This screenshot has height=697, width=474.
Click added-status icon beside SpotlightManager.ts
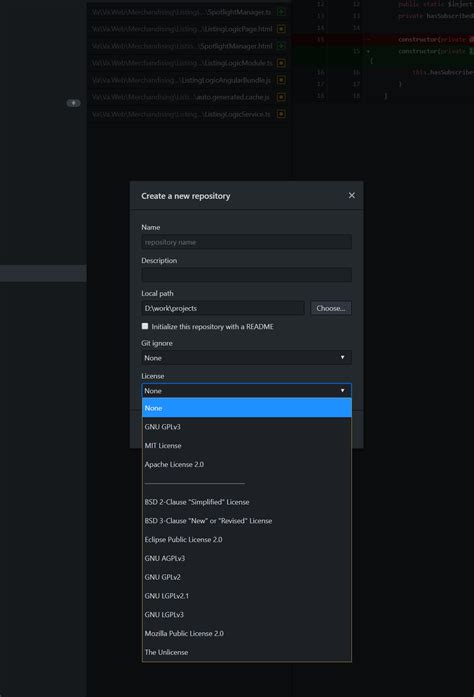tap(281, 12)
